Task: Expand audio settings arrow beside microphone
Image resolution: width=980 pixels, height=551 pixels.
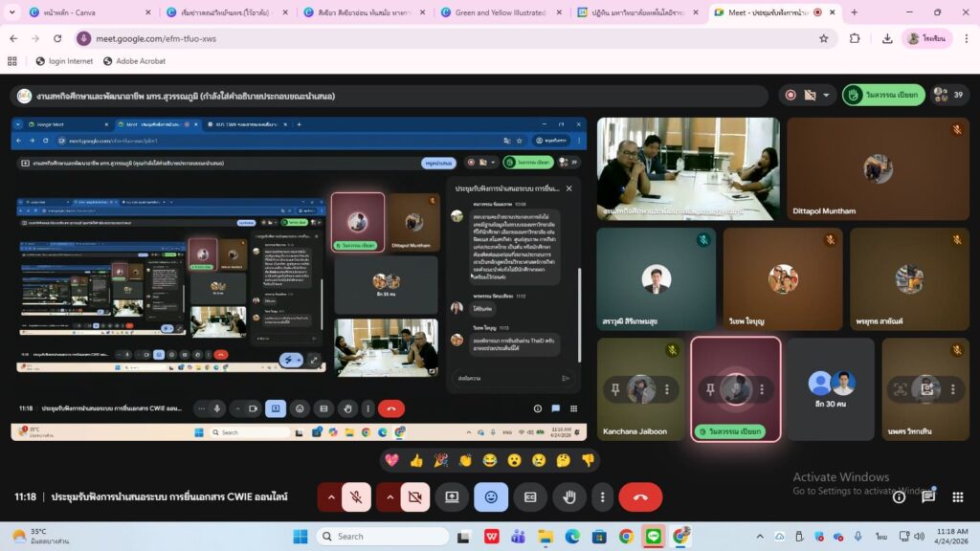Action: click(x=331, y=497)
